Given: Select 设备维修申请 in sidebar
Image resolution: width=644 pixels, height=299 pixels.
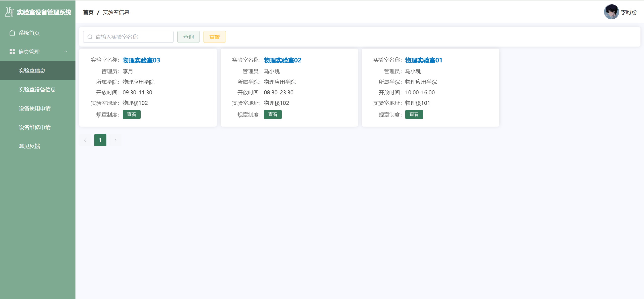Looking at the screenshot, I should tap(35, 127).
